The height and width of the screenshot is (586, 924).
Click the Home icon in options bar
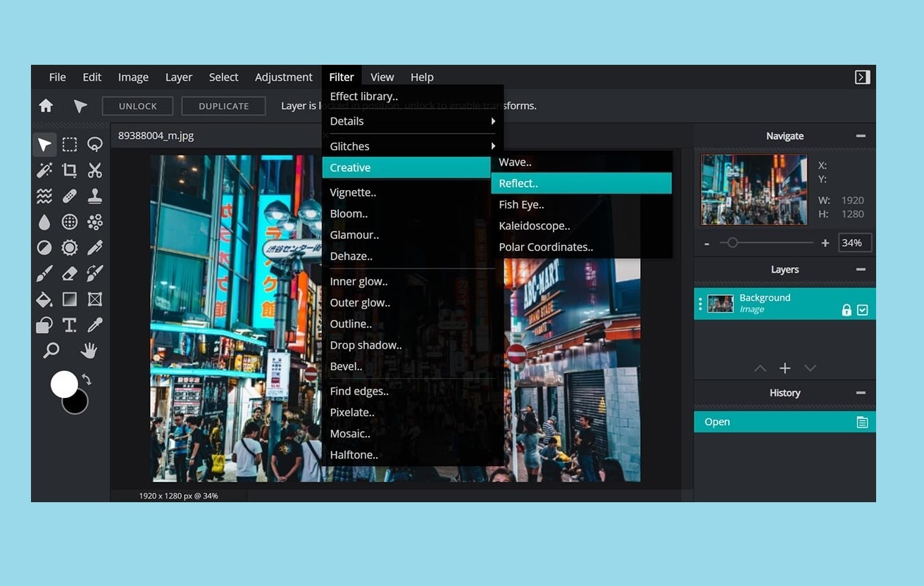(46, 106)
